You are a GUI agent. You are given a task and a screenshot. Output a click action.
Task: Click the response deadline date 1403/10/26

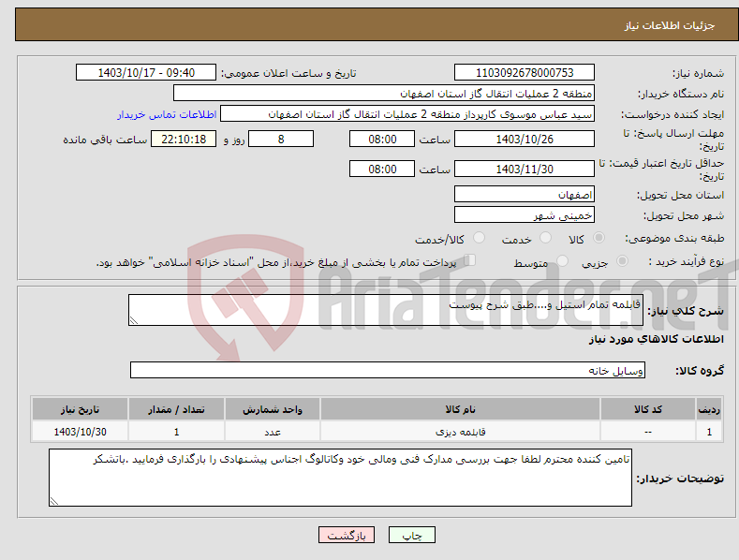pyautogui.click(x=525, y=139)
